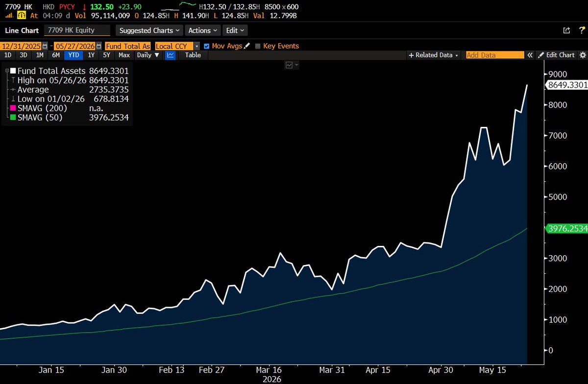
Task: Select the 1Y range tab
Action: click(91, 55)
